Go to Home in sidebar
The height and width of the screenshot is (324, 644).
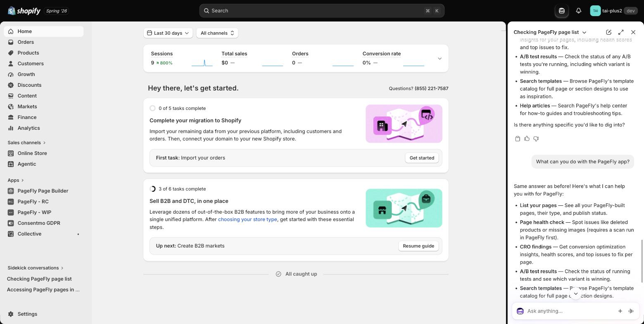coord(43,31)
